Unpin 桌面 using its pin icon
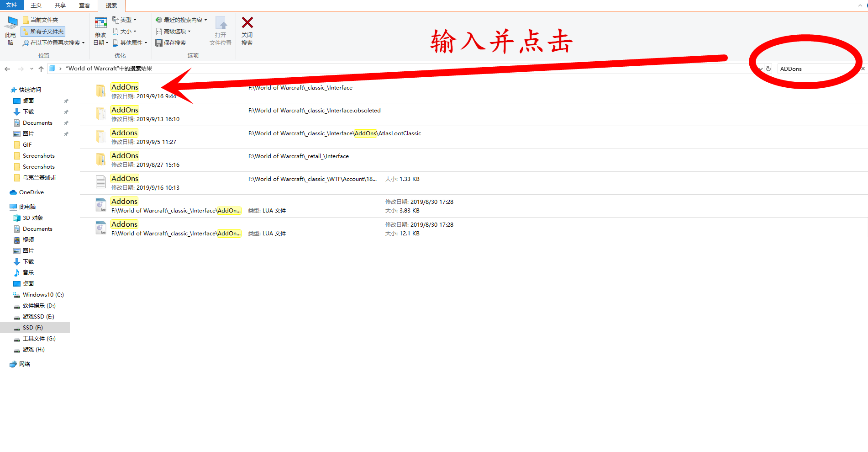The image size is (868, 452). click(66, 101)
